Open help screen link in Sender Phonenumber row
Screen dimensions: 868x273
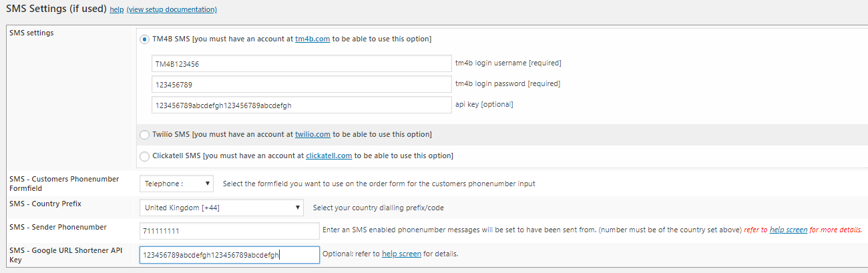tap(789, 230)
